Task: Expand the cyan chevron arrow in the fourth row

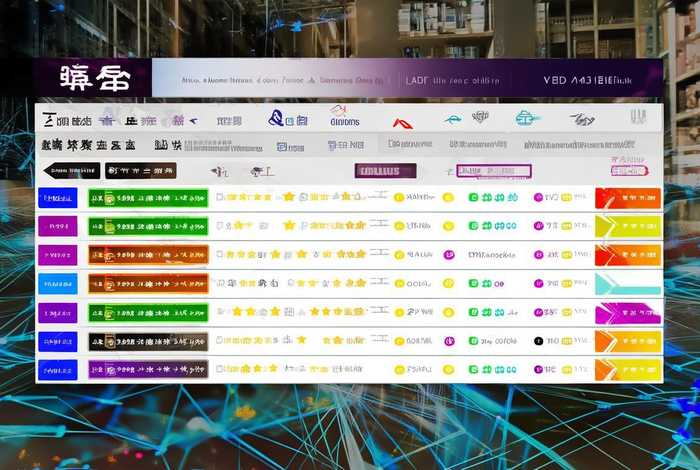Action: (627, 284)
